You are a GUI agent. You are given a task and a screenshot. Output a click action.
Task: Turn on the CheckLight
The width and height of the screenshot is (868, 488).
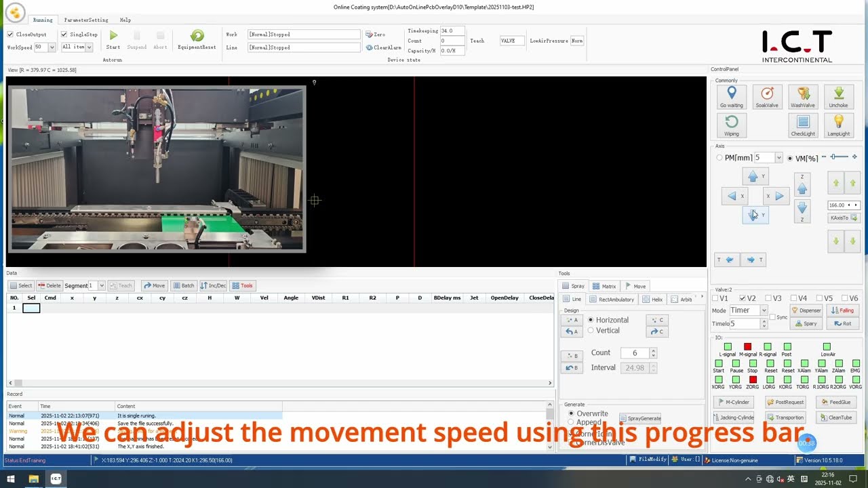point(803,125)
